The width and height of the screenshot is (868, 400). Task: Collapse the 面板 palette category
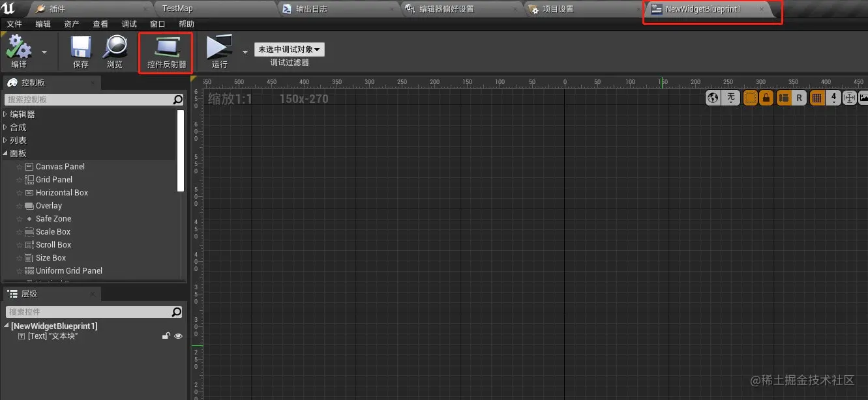(5, 153)
